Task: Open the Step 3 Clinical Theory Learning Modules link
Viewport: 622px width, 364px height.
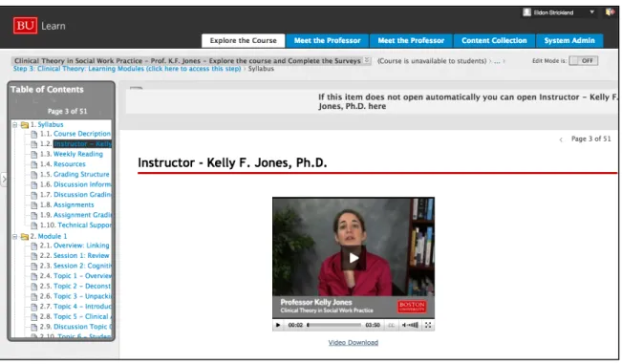Action: (x=127, y=69)
